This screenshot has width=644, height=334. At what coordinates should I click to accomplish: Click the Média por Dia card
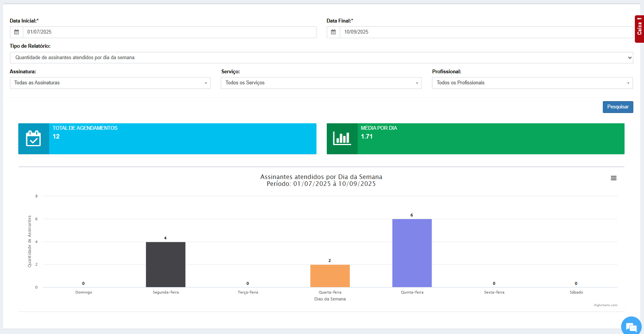point(490,139)
